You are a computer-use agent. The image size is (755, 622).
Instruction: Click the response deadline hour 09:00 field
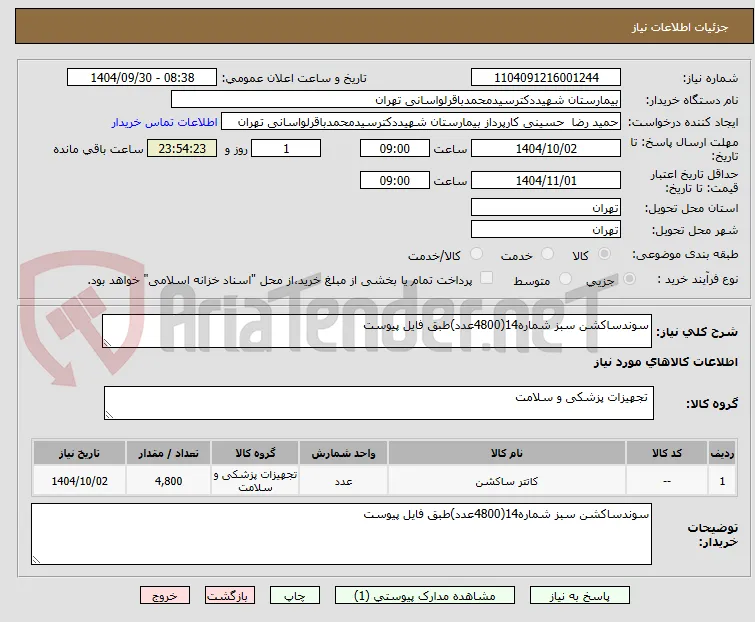click(395, 148)
